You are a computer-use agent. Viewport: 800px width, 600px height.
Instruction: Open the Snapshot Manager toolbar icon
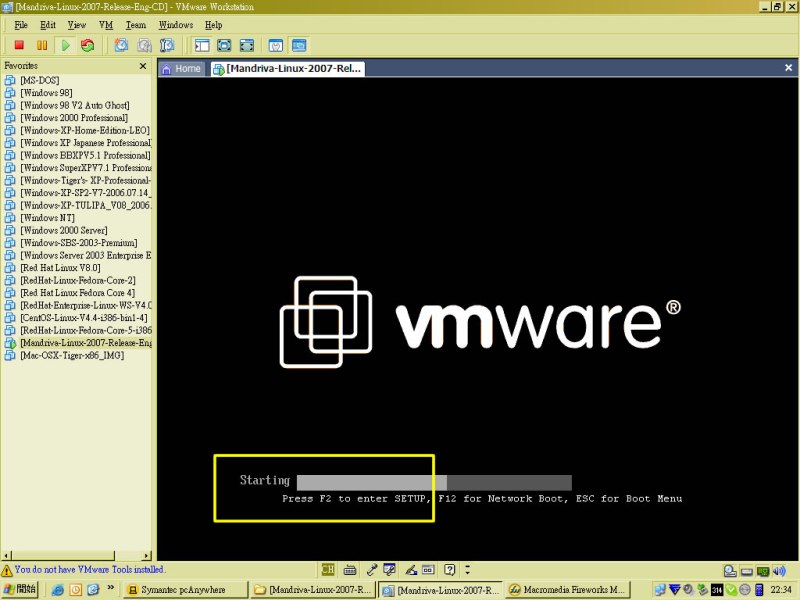click(x=167, y=45)
